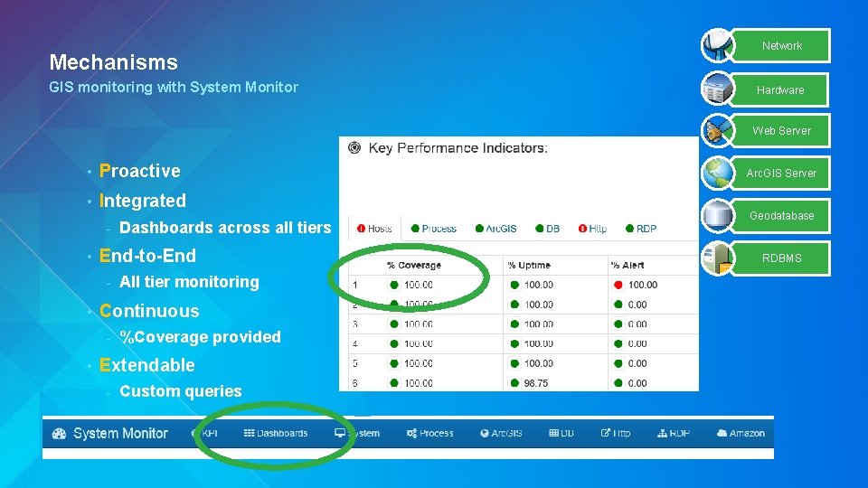Open Http in the System Monitor navbar

pyautogui.click(x=616, y=433)
